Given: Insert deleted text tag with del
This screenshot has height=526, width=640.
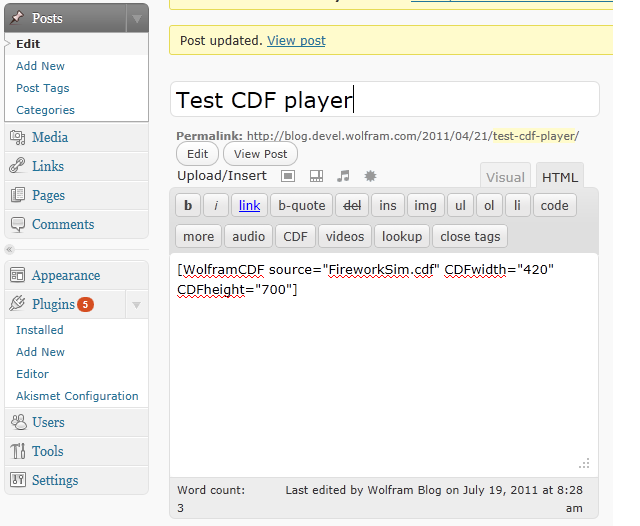Looking at the screenshot, I should click(x=352, y=205).
